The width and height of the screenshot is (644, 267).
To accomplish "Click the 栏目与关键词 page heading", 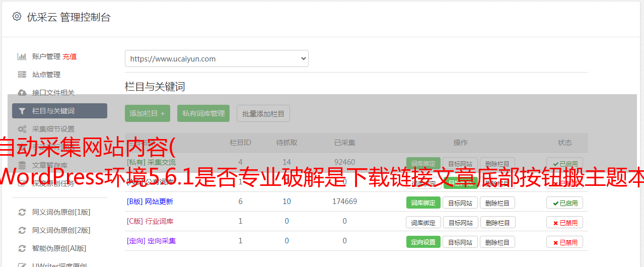I will point(155,87).
